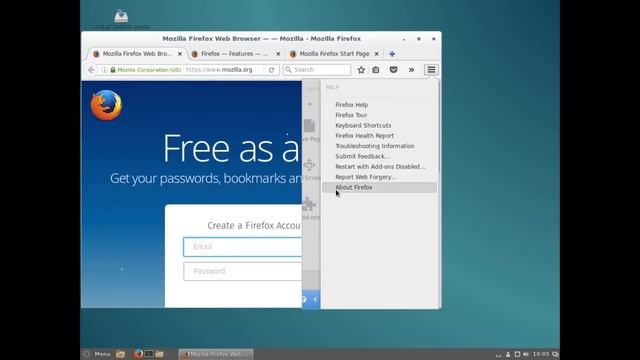Go back using the menu panel back arrow
The width and height of the screenshot is (640, 360).
(x=315, y=299)
